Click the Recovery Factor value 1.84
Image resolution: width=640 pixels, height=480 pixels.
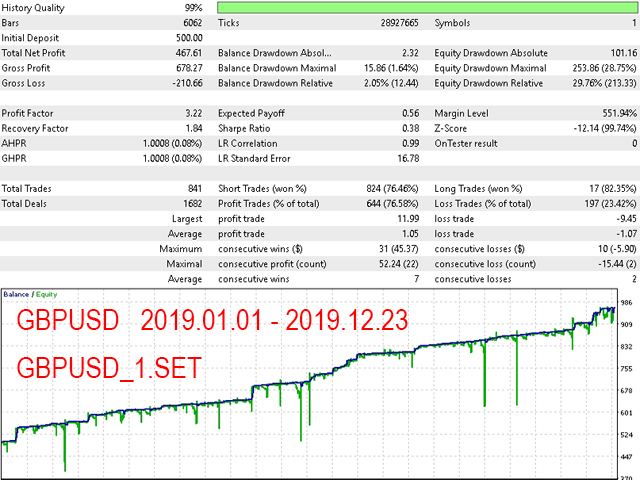point(194,129)
